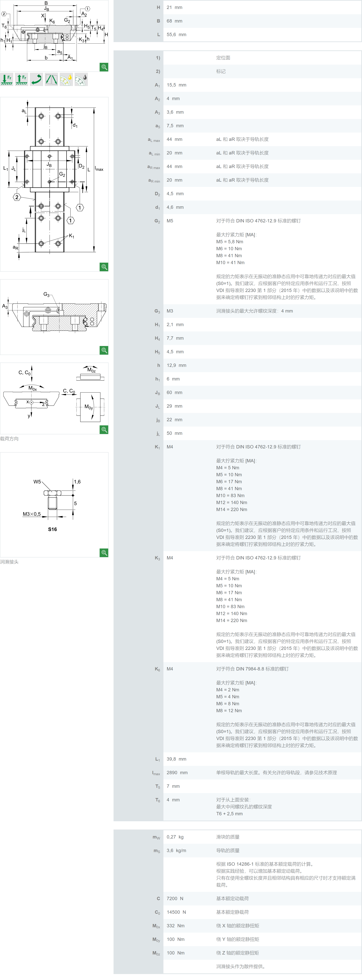Screen dimensions: 362x980
Task: Click the '绕 Y 轴的额定静扭矩' description
Action: point(238,939)
